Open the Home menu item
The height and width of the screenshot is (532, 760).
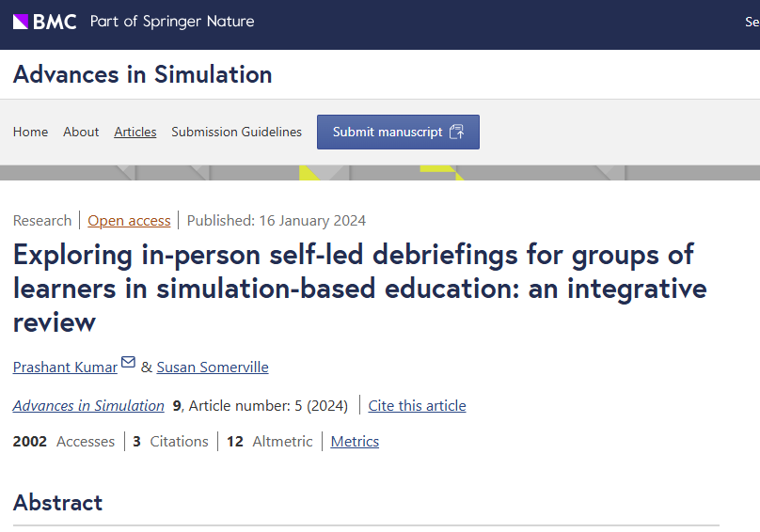(30, 132)
